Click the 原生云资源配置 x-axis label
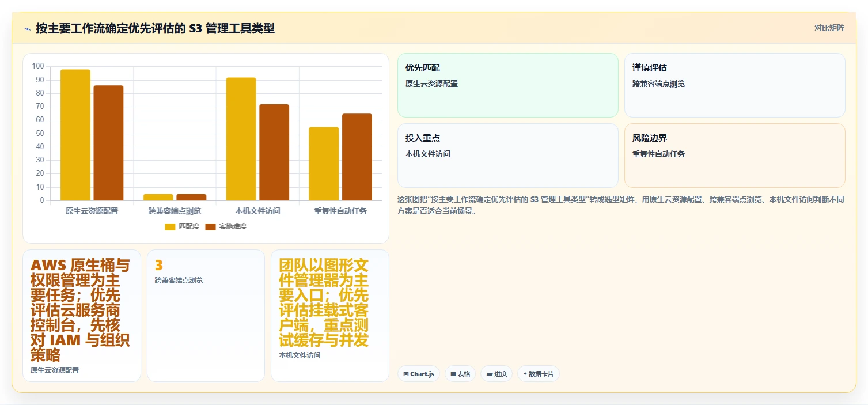 click(x=92, y=211)
